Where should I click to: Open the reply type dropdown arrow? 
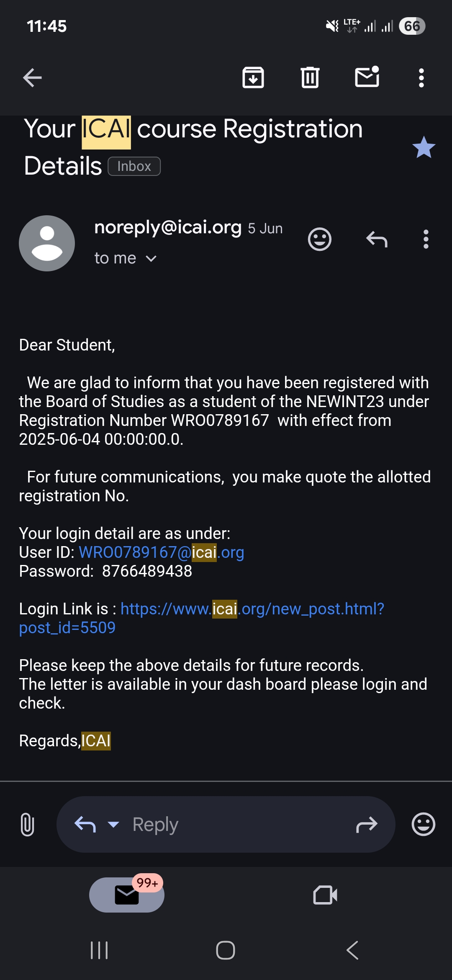pos(113,825)
